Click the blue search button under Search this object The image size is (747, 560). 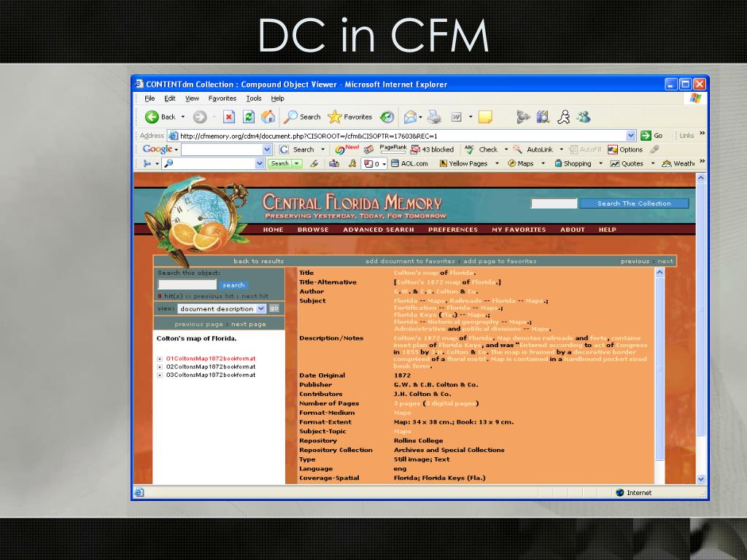(x=233, y=285)
